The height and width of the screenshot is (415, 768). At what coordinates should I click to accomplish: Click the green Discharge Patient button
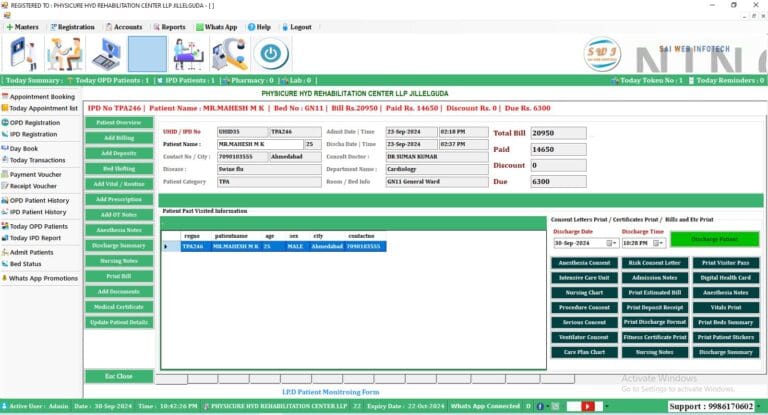(715, 239)
